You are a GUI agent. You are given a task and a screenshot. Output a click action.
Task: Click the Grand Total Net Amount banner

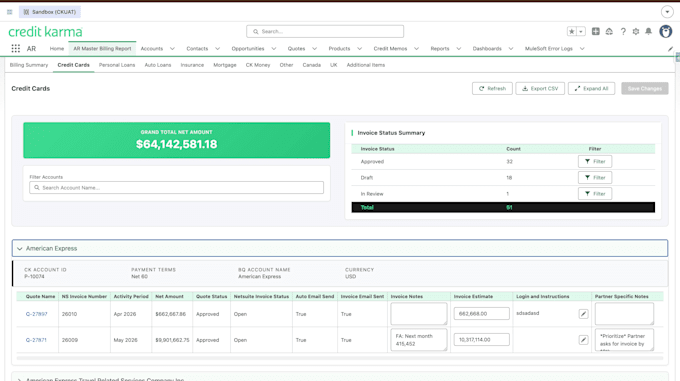pos(177,140)
